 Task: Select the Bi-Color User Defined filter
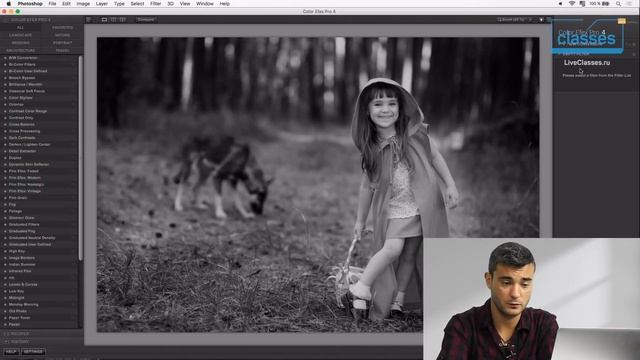pyautogui.click(x=28, y=71)
